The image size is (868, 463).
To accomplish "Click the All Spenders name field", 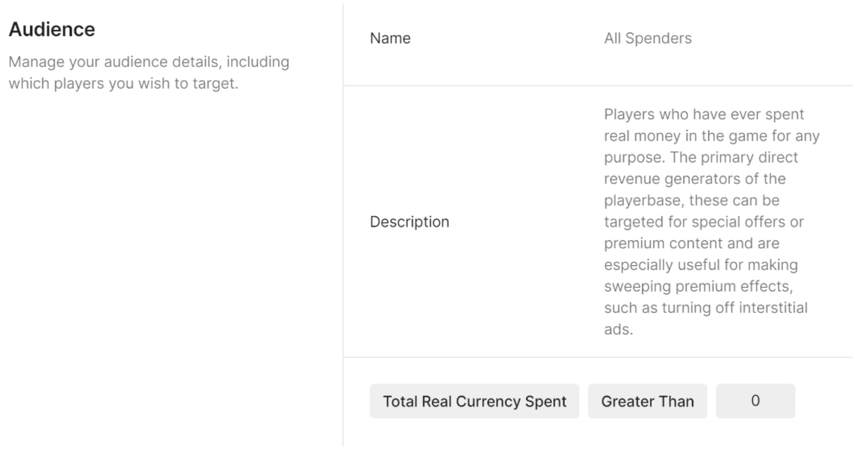I will pyautogui.click(x=648, y=39).
